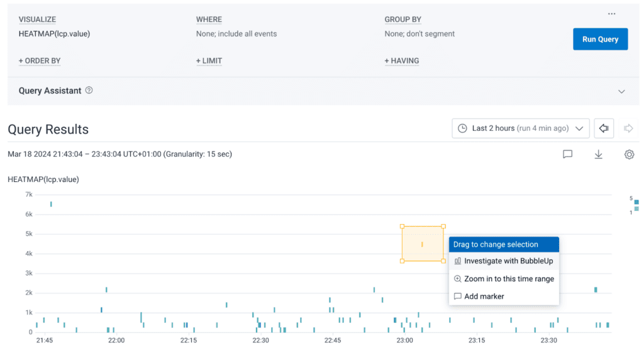
Task: Click the download results icon
Action: pos(598,154)
